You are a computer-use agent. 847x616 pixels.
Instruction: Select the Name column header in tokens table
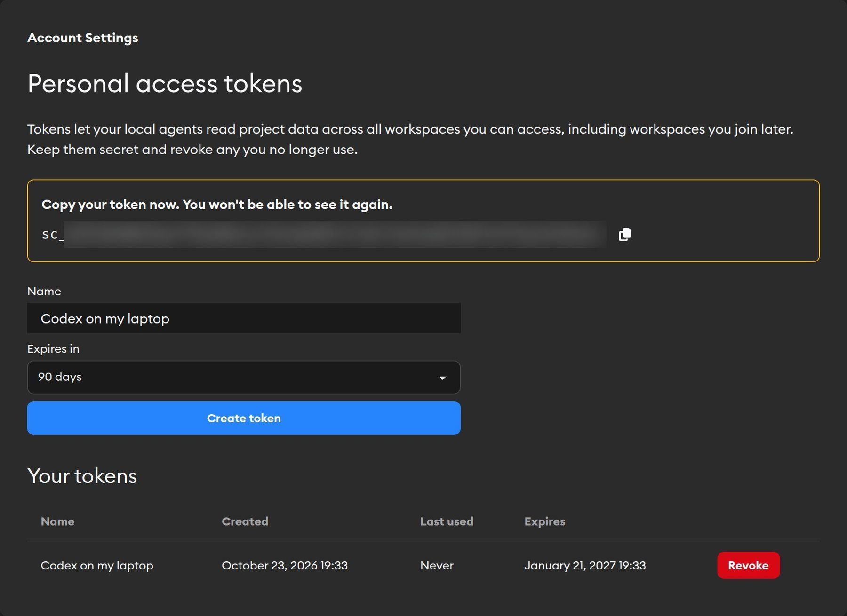click(57, 521)
